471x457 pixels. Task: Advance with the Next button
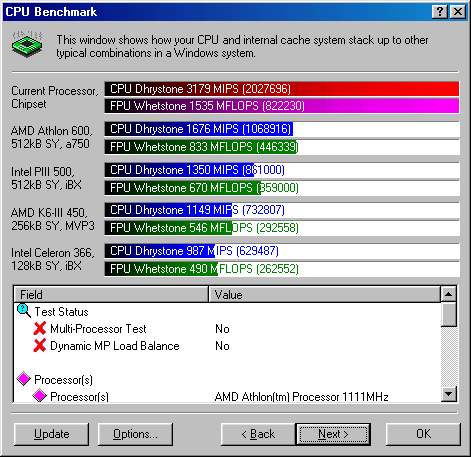pos(333,434)
